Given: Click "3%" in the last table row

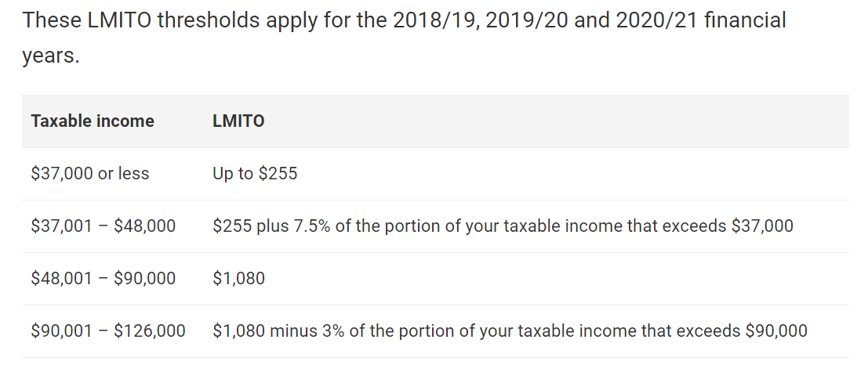Looking at the screenshot, I should pos(332,331).
